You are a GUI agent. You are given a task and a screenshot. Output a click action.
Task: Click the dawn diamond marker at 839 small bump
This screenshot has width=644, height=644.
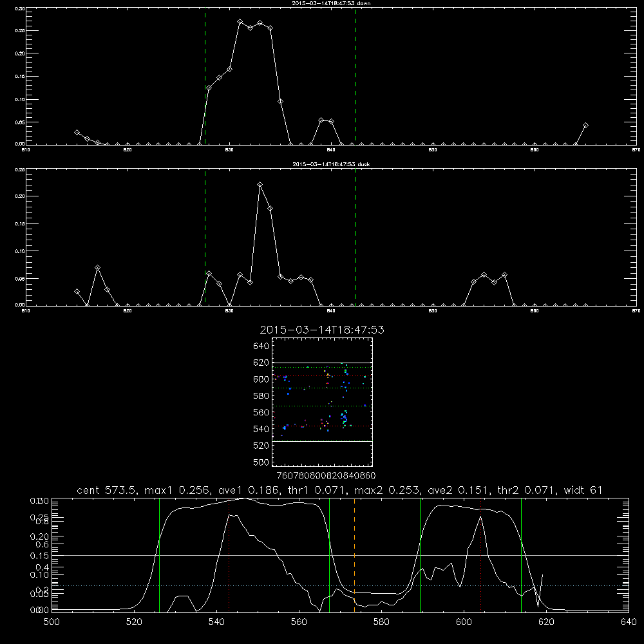(321, 120)
